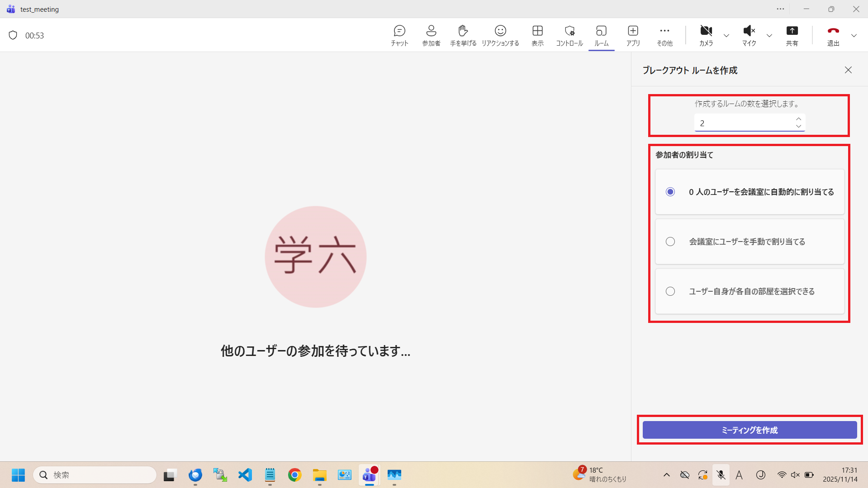This screenshot has width=868, height=488.
Task: Open the meeting controls (コントロール) icon
Action: (569, 35)
